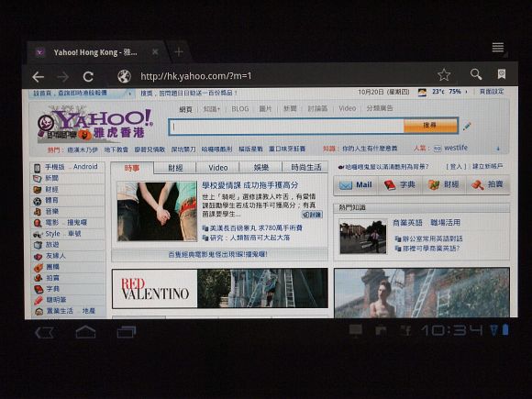Click the Yahoo! 雅虎香港 logo

[95, 125]
